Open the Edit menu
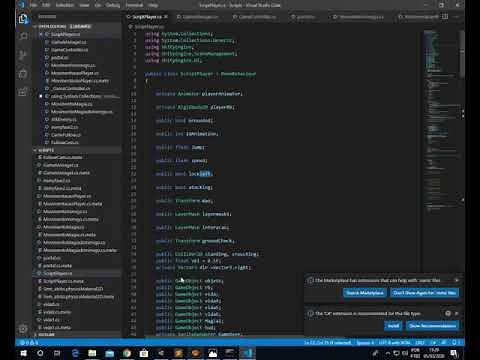Viewport: 480px width, 360px height. [x=46, y=5]
